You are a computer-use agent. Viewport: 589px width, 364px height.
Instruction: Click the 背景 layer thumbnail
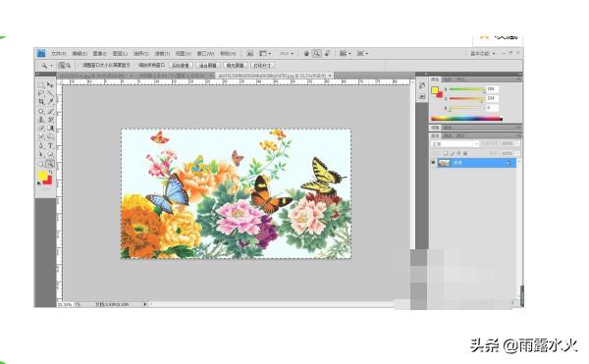(x=444, y=163)
